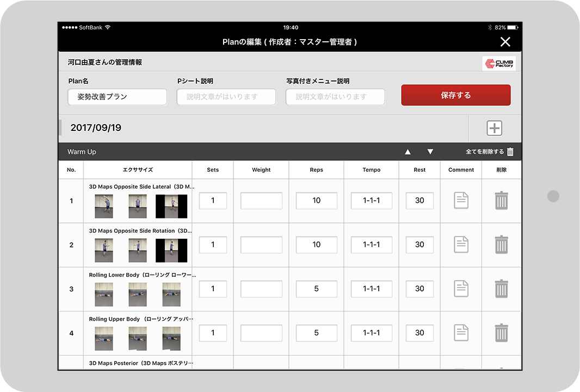Focus the Pシート説明 input field
This screenshot has width=580, height=392.
[x=226, y=97]
